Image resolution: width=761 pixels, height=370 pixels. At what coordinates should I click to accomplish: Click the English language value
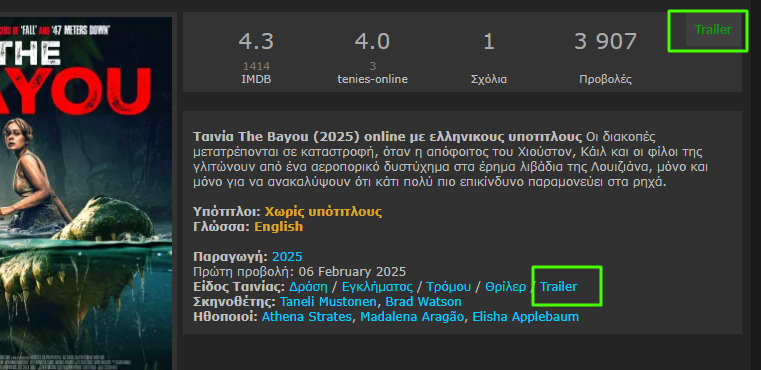tap(279, 227)
